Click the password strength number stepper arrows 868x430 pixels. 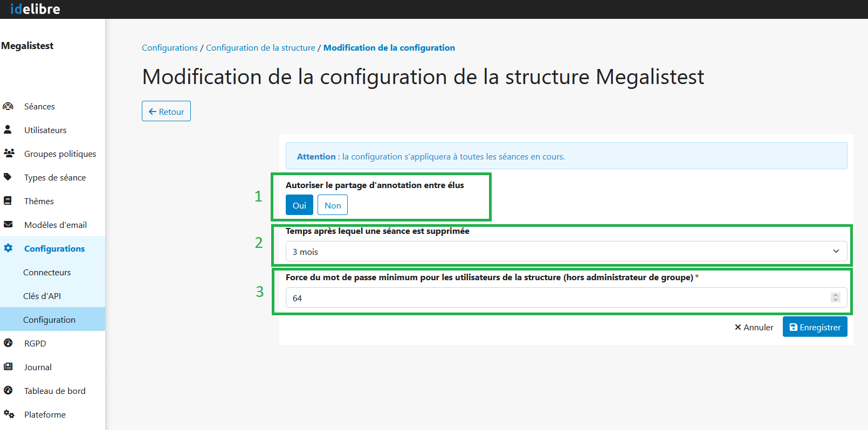tap(835, 297)
